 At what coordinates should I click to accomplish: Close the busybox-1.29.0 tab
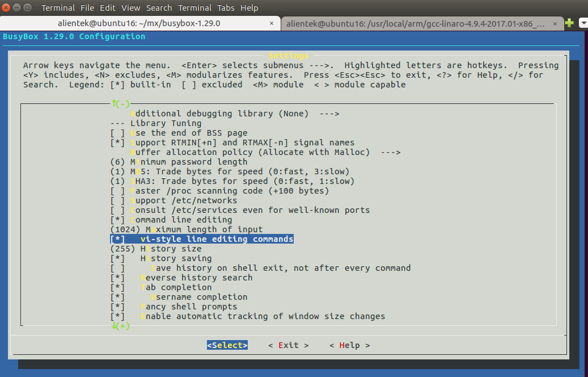pos(272,23)
